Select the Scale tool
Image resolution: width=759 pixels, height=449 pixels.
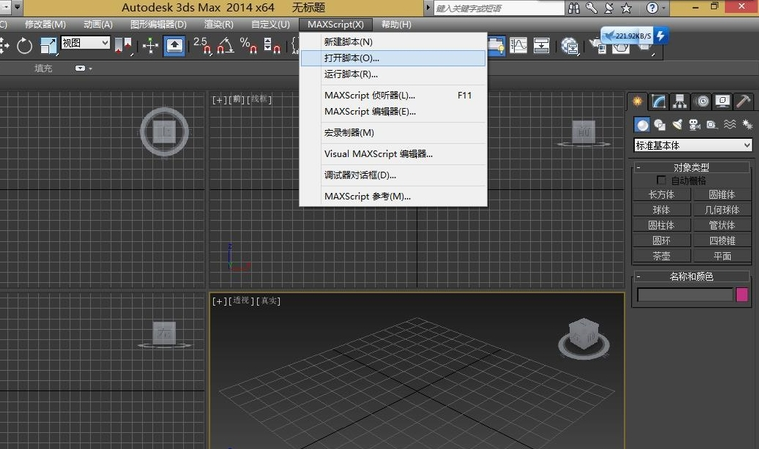[x=48, y=46]
